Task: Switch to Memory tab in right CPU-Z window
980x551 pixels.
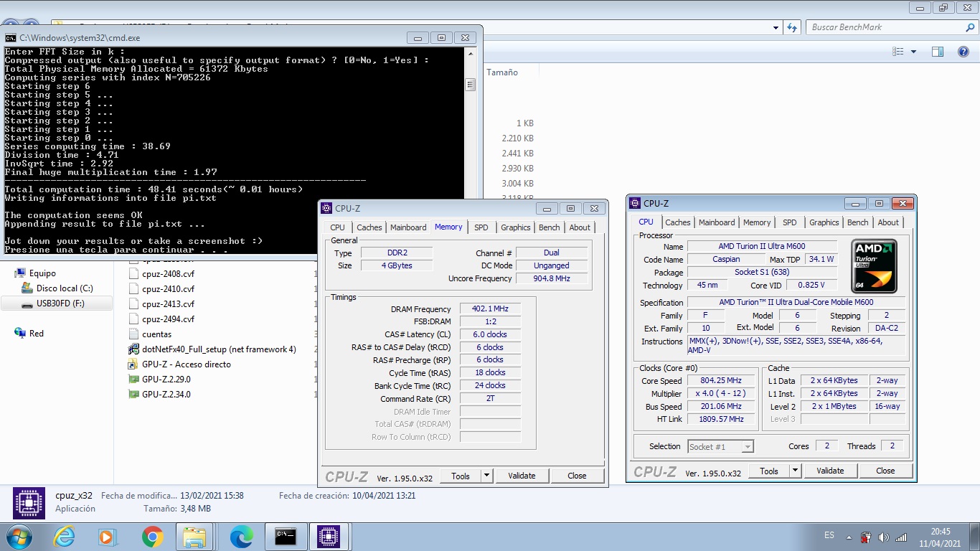Action: point(757,222)
